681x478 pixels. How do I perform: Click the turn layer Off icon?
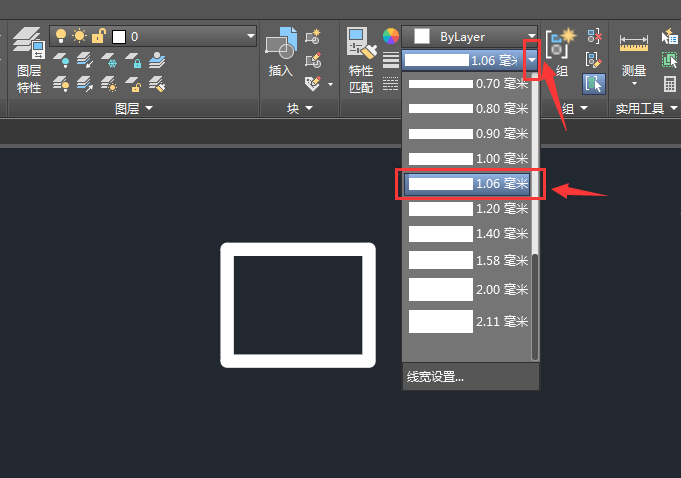[61, 59]
